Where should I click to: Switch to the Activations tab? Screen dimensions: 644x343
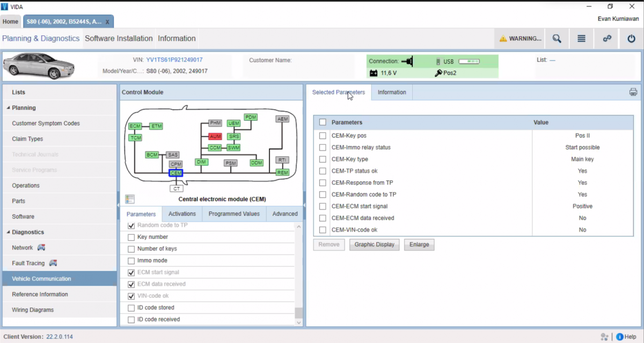click(182, 213)
